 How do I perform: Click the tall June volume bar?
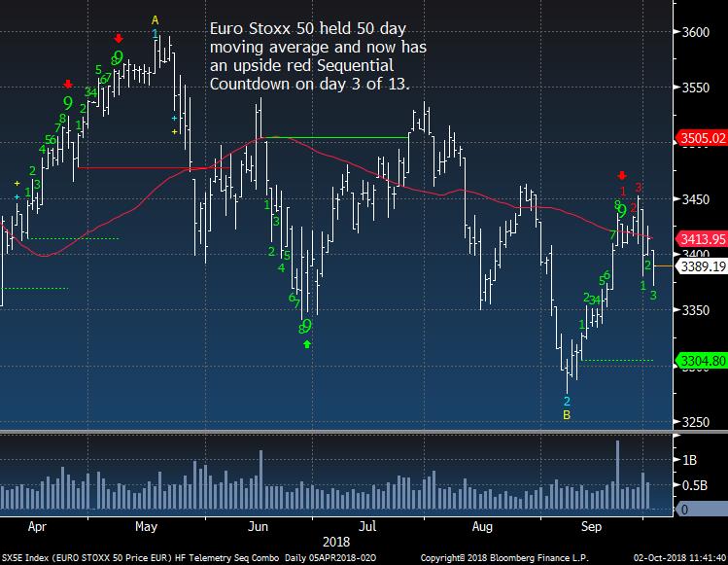tap(260, 479)
